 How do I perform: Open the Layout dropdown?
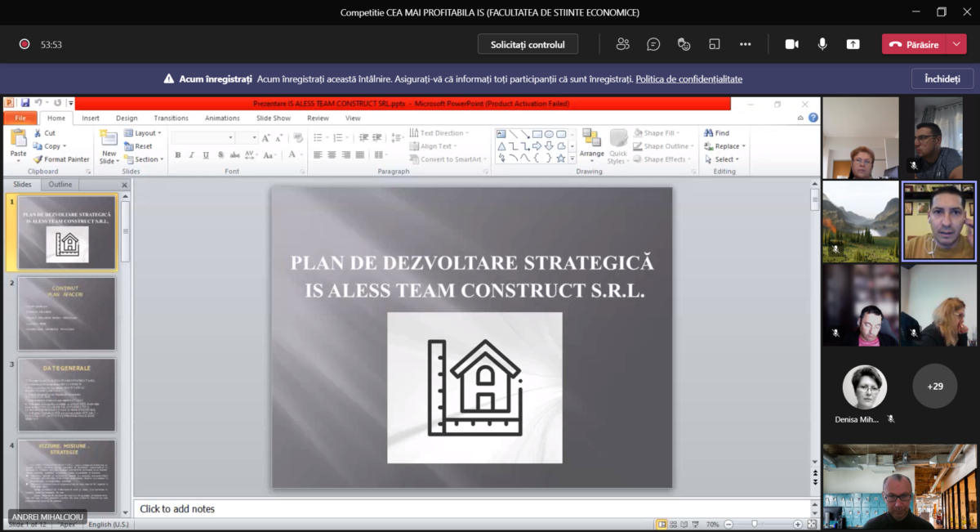(x=143, y=133)
